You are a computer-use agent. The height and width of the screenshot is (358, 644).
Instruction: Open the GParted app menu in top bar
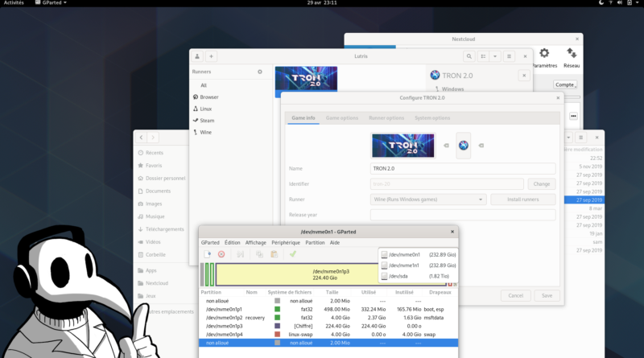point(51,2)
